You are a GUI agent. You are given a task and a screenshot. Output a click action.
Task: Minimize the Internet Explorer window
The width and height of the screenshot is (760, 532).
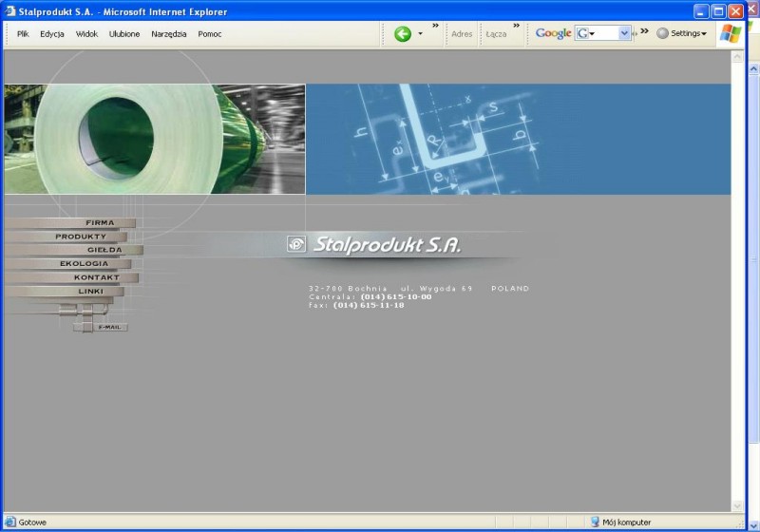[x=701, y=11]
